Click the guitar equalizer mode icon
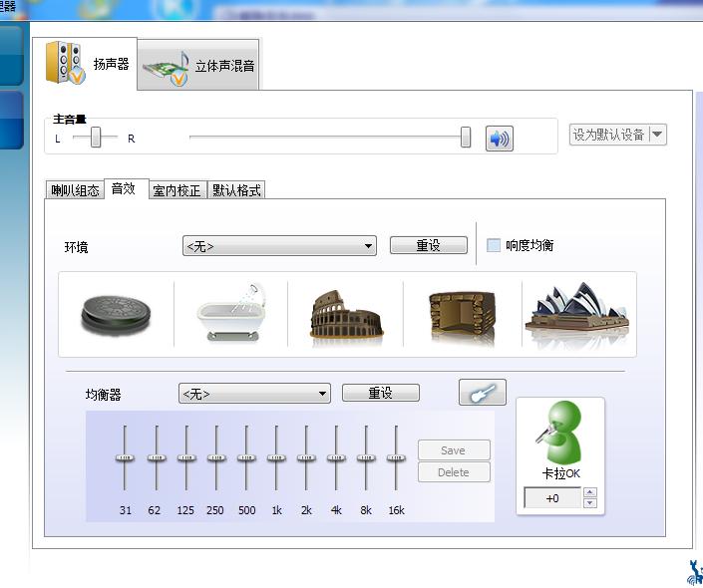This screenshot has width=703, height=588. 483,393
